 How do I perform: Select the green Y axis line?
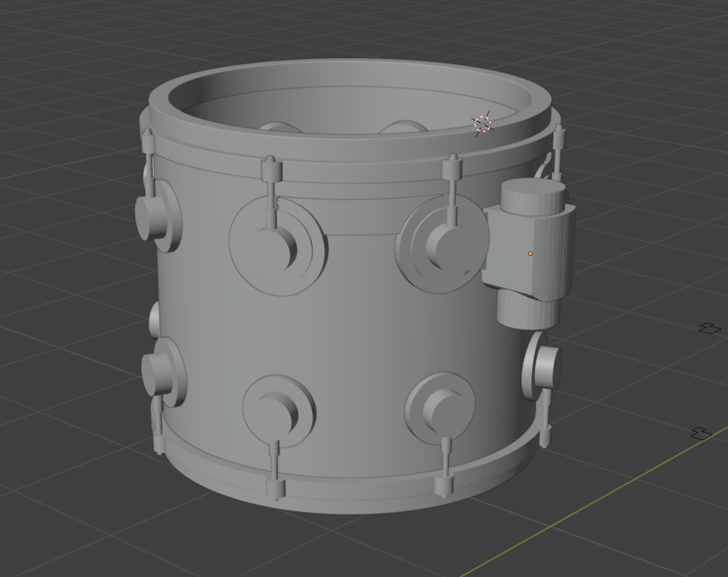592,502
